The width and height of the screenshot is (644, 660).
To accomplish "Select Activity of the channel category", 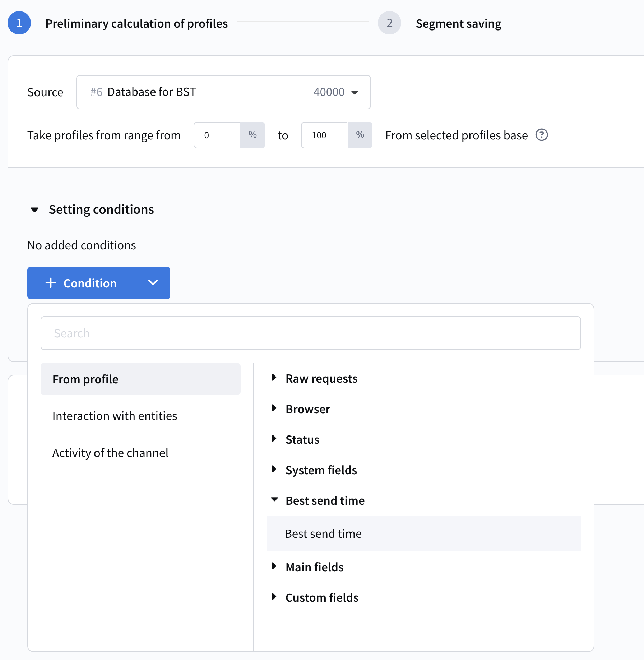I will (110, 453).
